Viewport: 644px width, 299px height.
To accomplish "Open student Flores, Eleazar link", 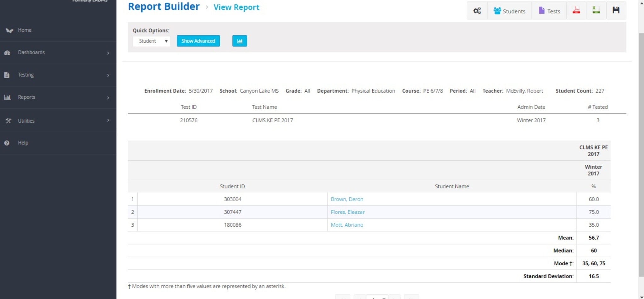I will coord(347,212).
